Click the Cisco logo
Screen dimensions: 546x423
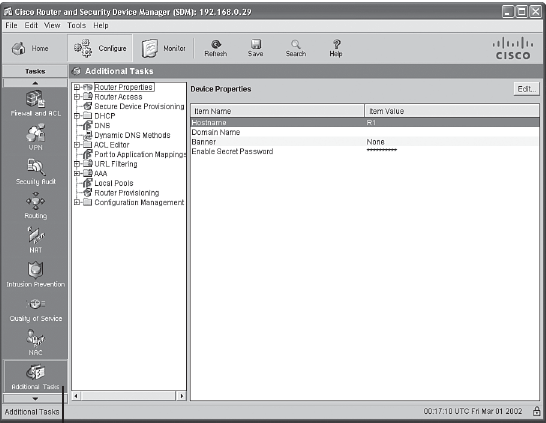513,49
